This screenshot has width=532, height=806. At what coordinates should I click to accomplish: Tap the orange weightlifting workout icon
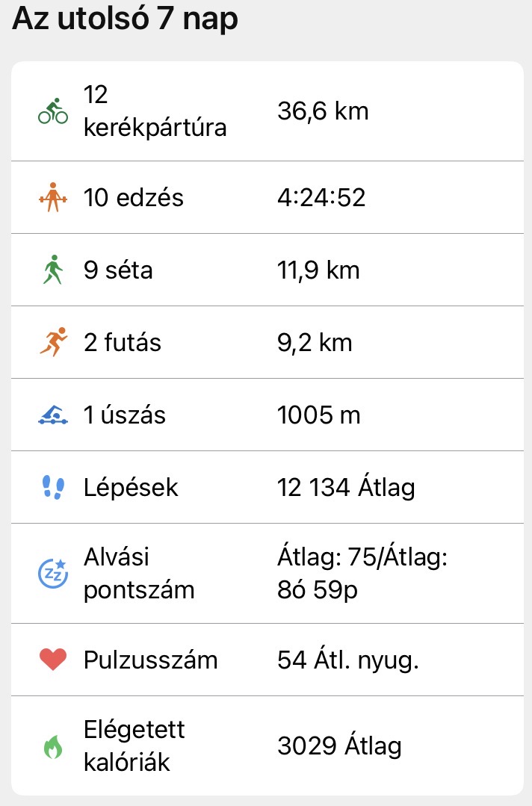[52, 198]
